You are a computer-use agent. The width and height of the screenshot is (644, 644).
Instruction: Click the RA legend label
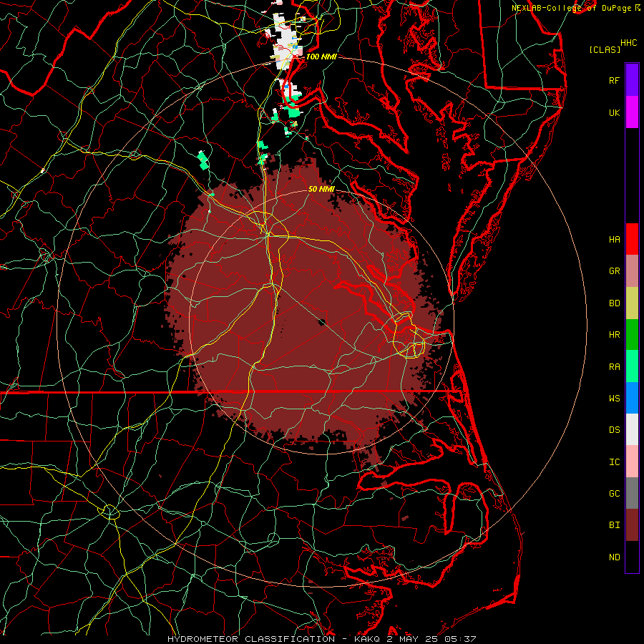pos(614,367)
